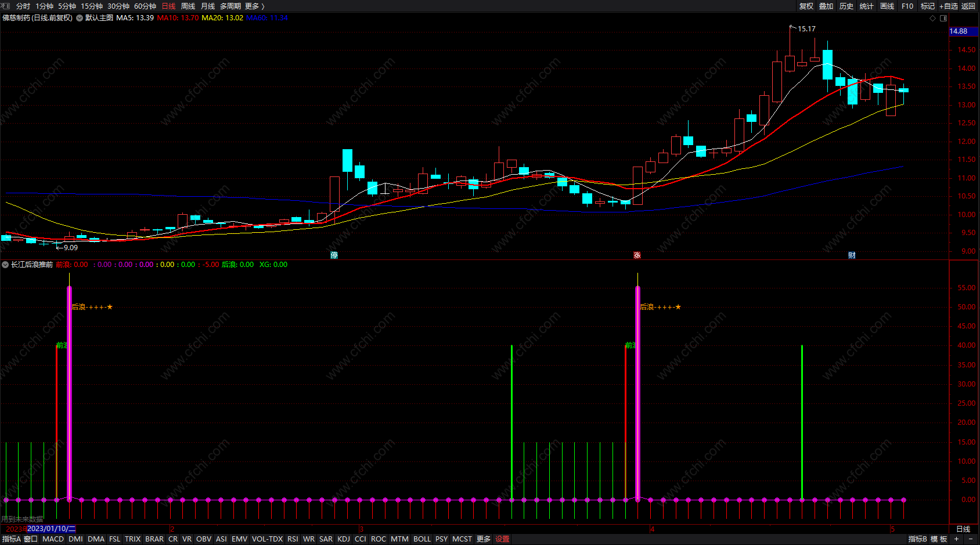The image size is (980, 545).
Task: Expand the 长江后浪推前 indicator dropdown arrow
Action: [x=5, y=265]
